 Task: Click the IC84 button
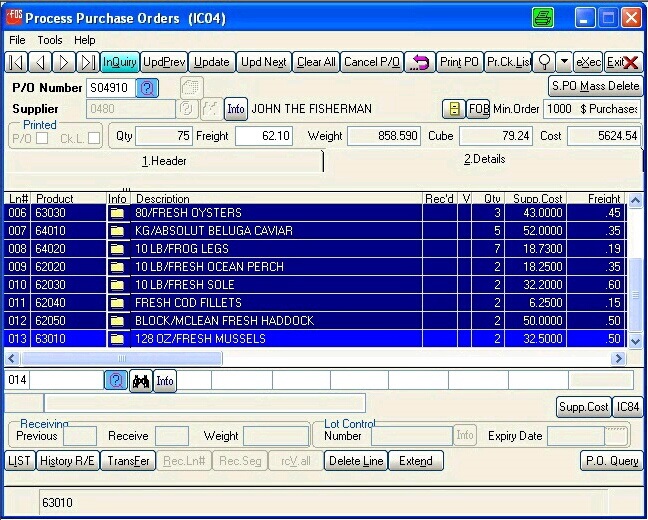[628, 407]
